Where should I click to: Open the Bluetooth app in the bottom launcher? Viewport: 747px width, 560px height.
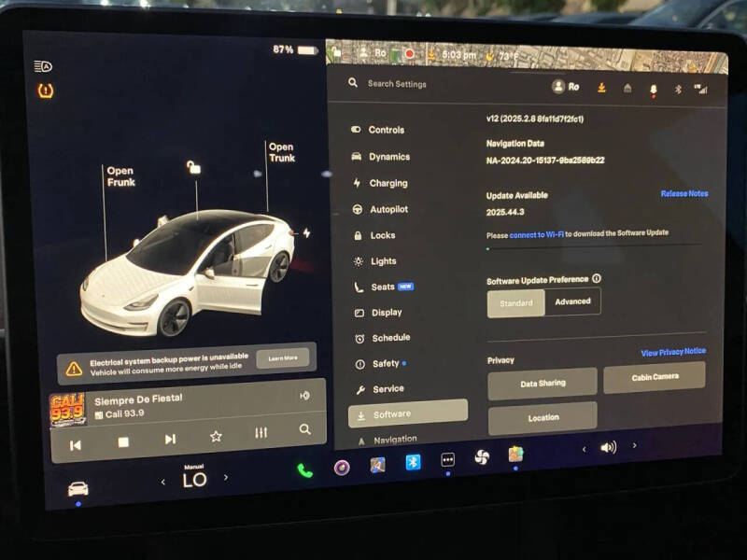click(411, 459)
